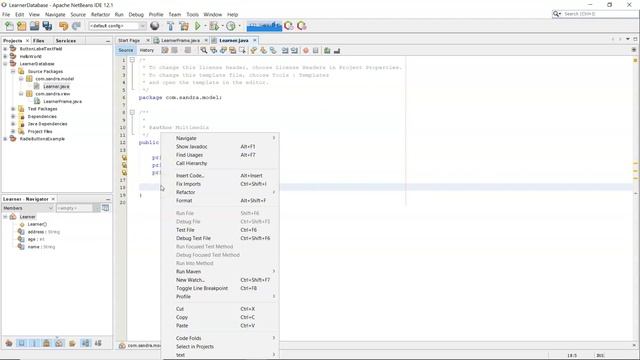
Task: Collapse the LearnerDatabase project node
Action: (5, 64)
